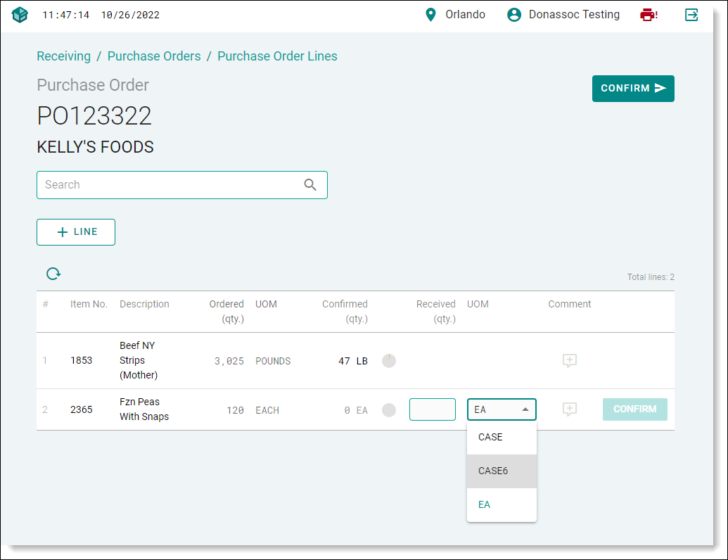This screenshot has width=728, height=560.
Task: Go to Receiving breadcrumb link
Action: (x=63, y=56)
